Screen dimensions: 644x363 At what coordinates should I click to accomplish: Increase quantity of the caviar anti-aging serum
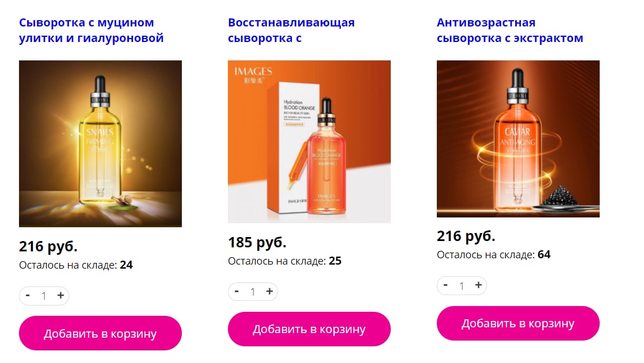click(x=478, y=285)
